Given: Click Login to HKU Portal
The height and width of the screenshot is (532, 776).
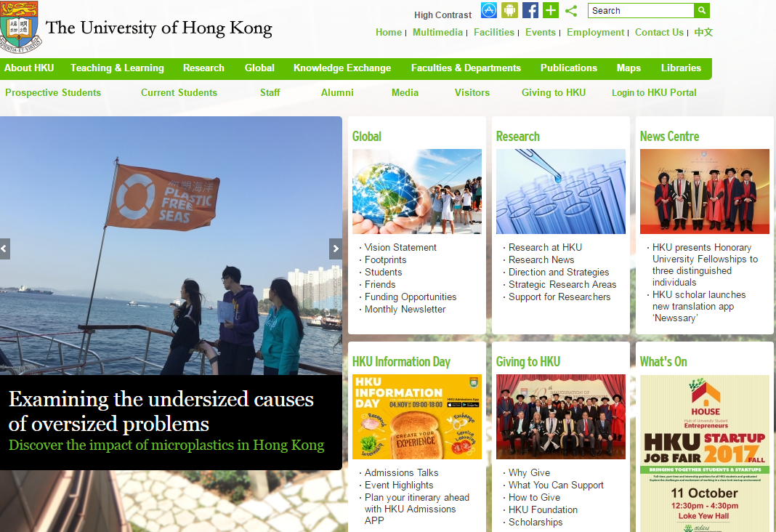Looking at the screenshot, I should click(x=654, y=92).
